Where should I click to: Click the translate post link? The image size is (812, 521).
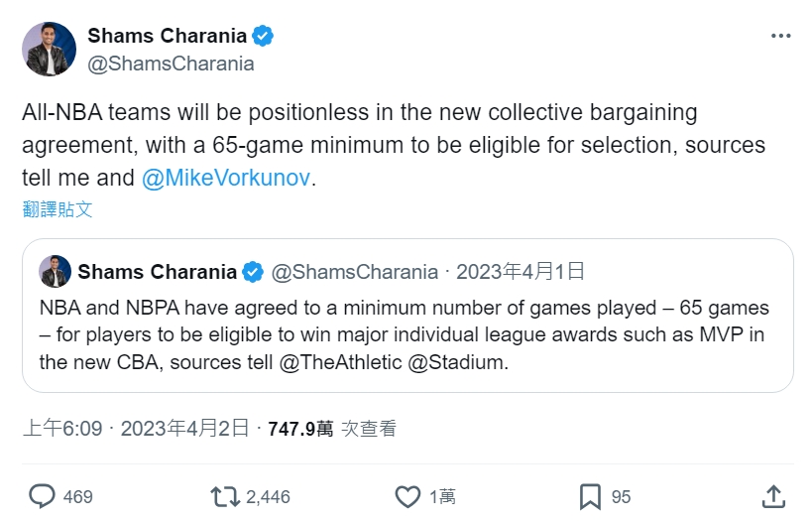(58, 209)
